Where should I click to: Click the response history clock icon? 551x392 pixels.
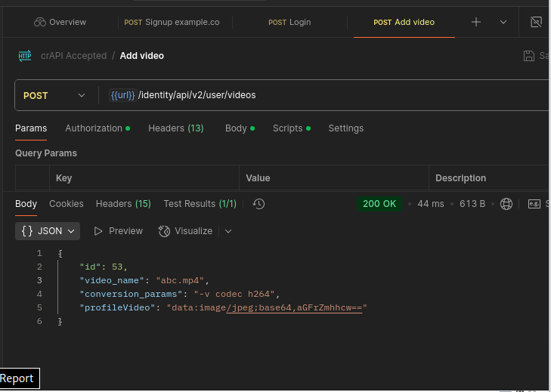(259, 204)
